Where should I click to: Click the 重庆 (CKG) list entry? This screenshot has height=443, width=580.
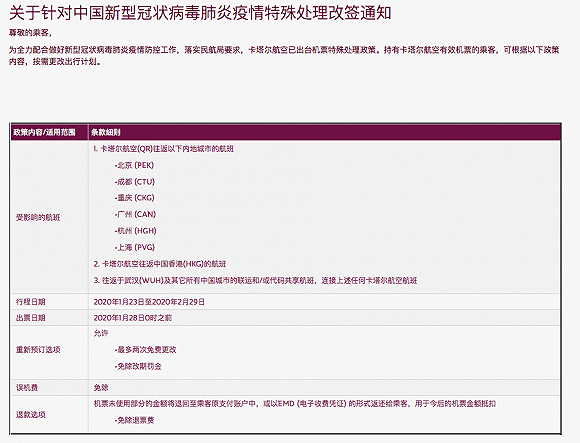point(135,198)
